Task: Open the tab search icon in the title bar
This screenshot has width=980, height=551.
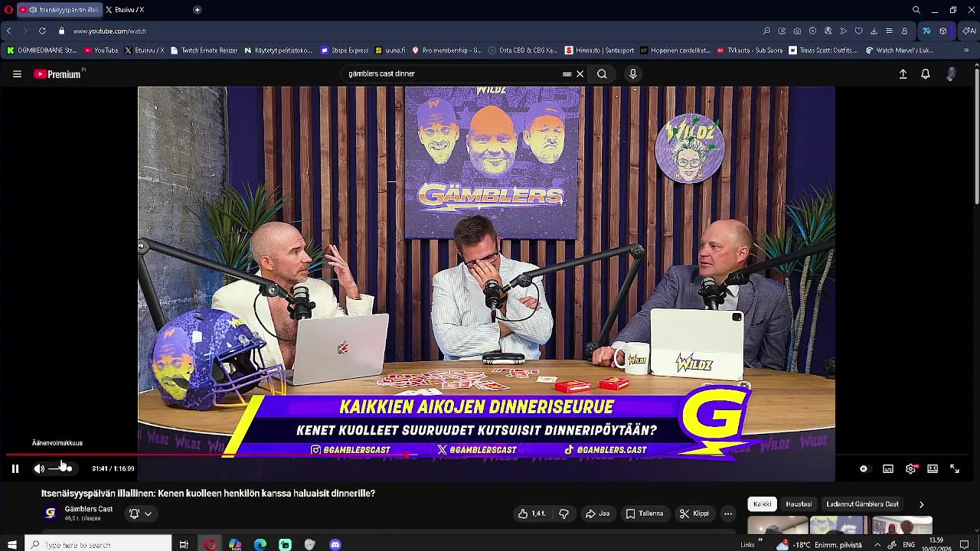Action: (x=916, y=10)
